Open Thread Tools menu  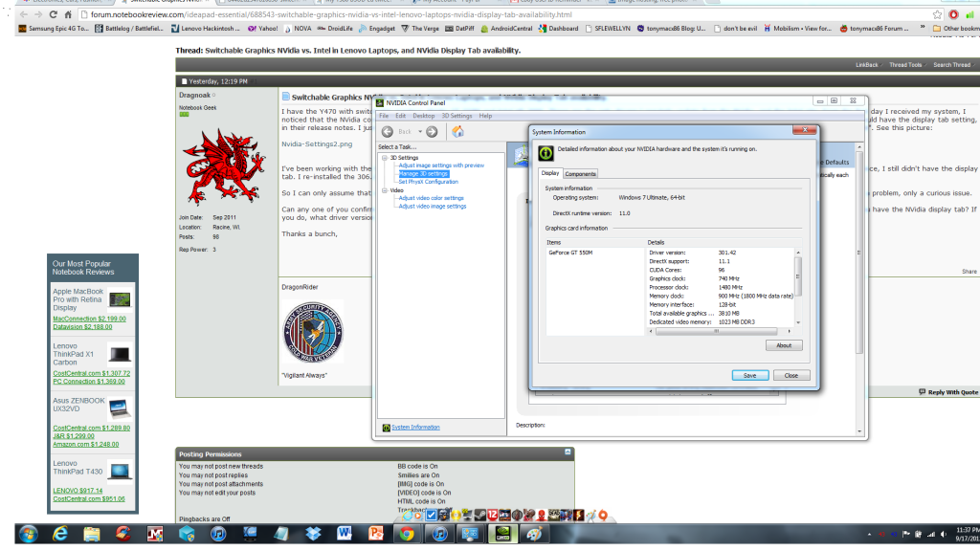coord(906,65)
